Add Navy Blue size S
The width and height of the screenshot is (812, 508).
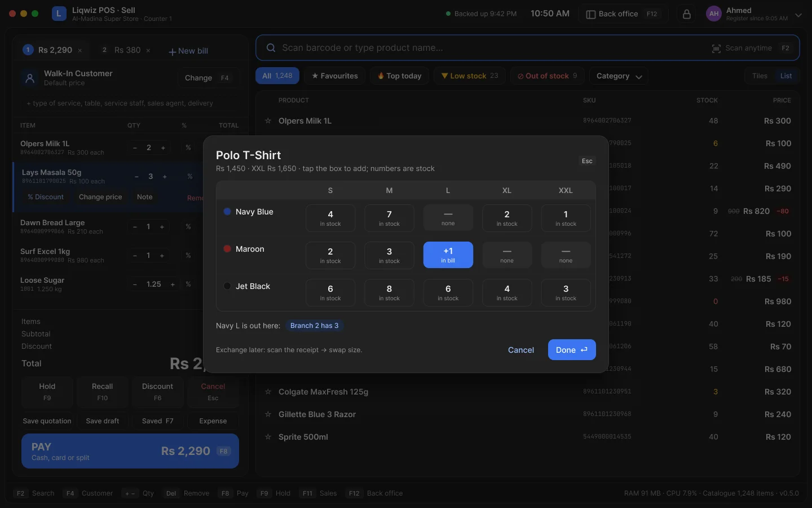pyautogui.click(x=330, y=218)
